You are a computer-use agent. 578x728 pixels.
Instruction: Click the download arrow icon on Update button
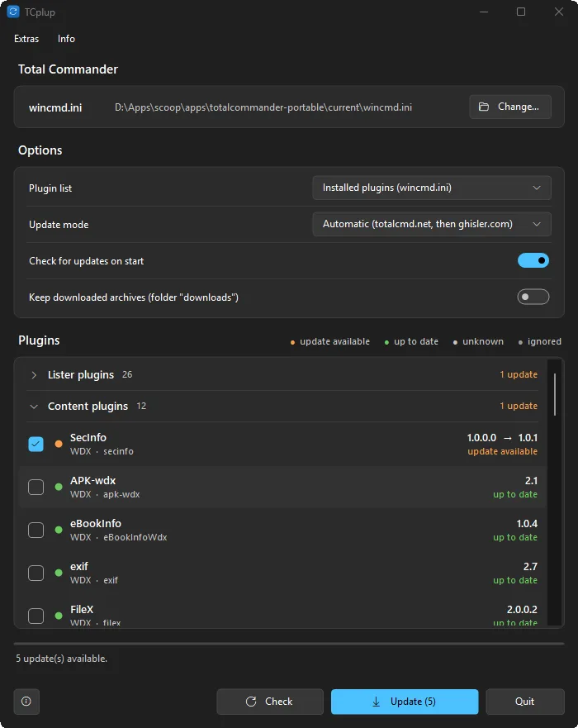pos(377,702)
